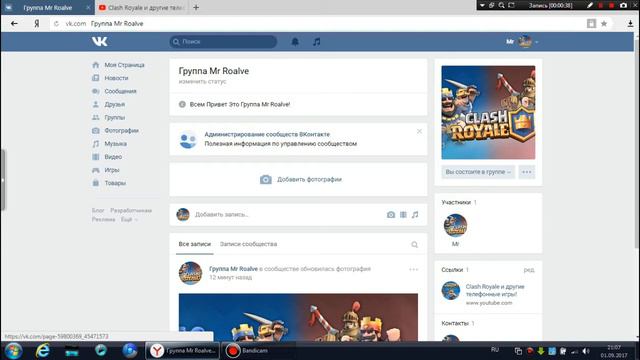Viewport: 640px width, 360px height.
Task: Click RU language indicator in tray
Action: coord(495,350)
